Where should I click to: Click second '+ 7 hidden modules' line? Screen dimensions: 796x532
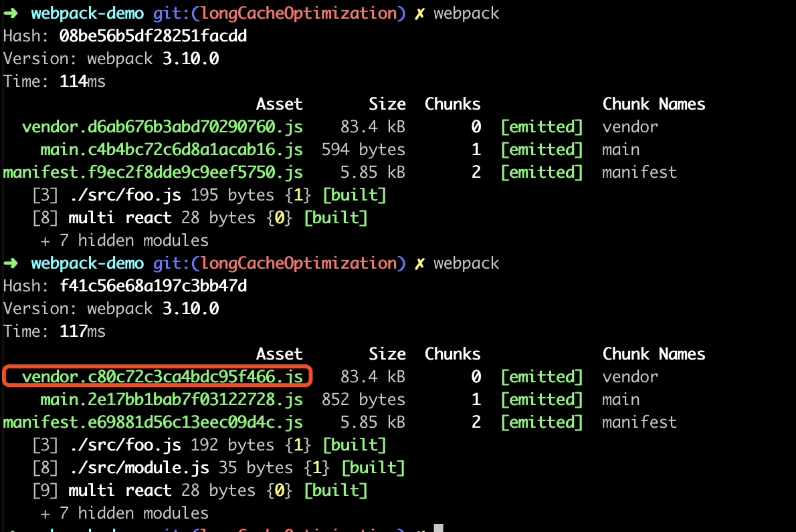pyautogui.click(x=125, y=513)
